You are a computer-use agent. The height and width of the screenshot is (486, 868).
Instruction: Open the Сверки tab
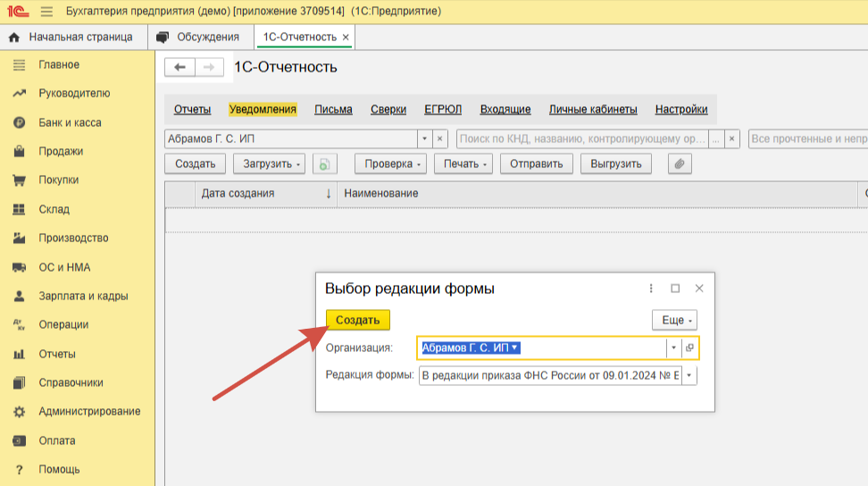point(388,110)
